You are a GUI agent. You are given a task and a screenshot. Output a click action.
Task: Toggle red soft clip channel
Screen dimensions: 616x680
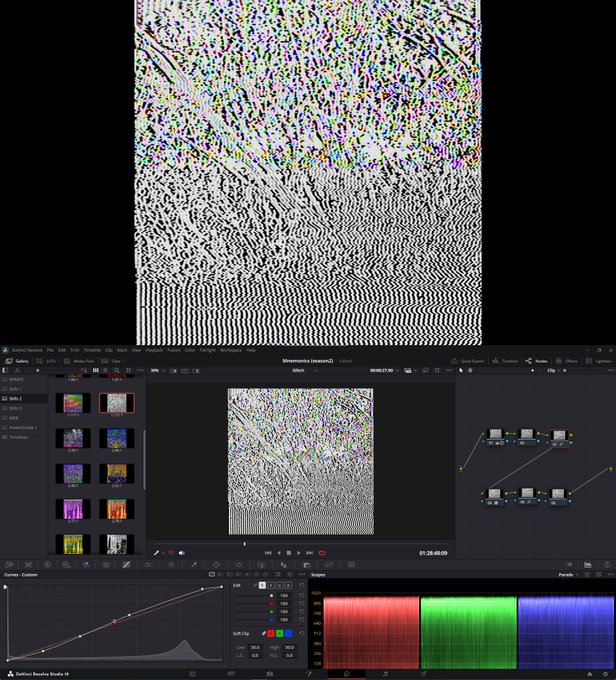click(271, 634)
